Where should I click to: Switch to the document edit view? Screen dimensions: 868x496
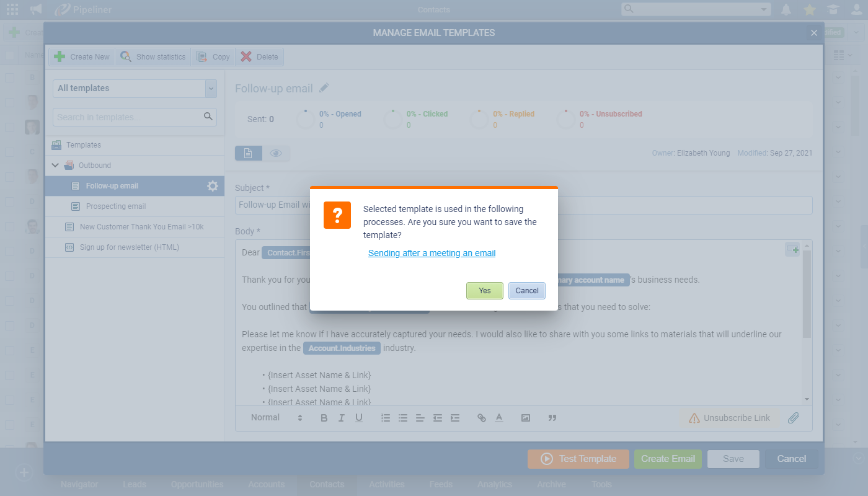pos(248,153)
